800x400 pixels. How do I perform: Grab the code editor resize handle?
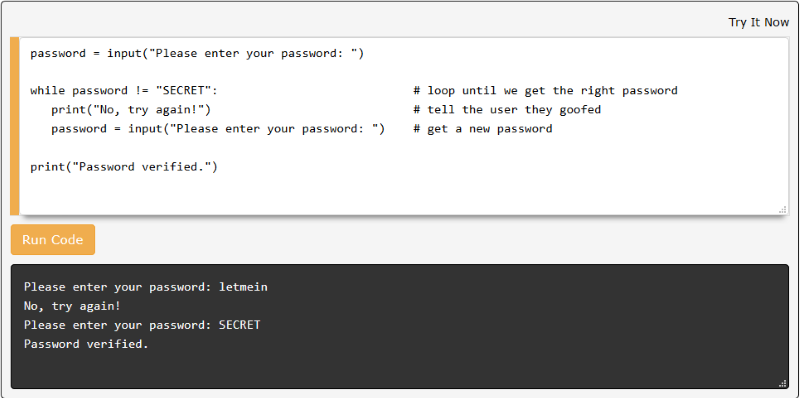[x=782, y=209]
